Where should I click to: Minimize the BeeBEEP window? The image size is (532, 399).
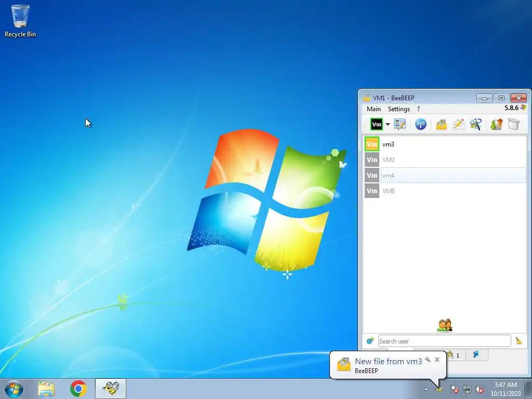tap(484, 98)
